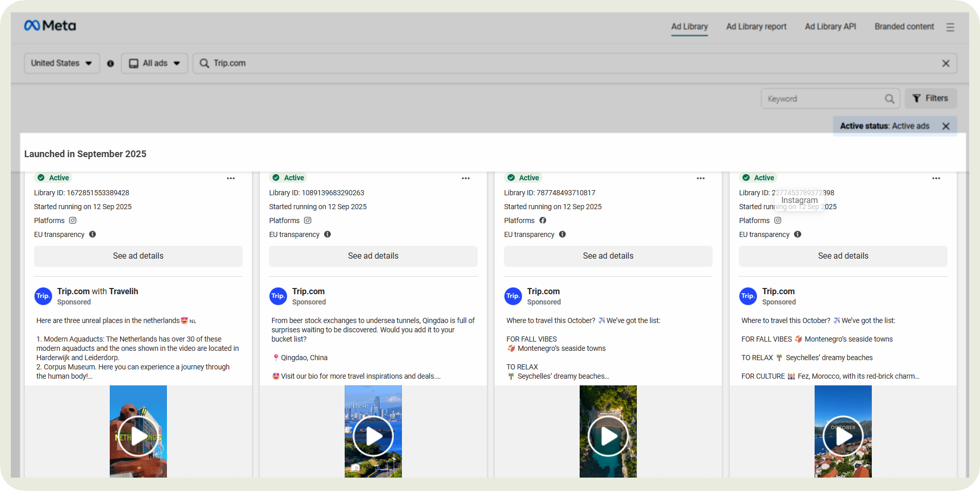Open more options for ad 787748493710817

[701, 178]
